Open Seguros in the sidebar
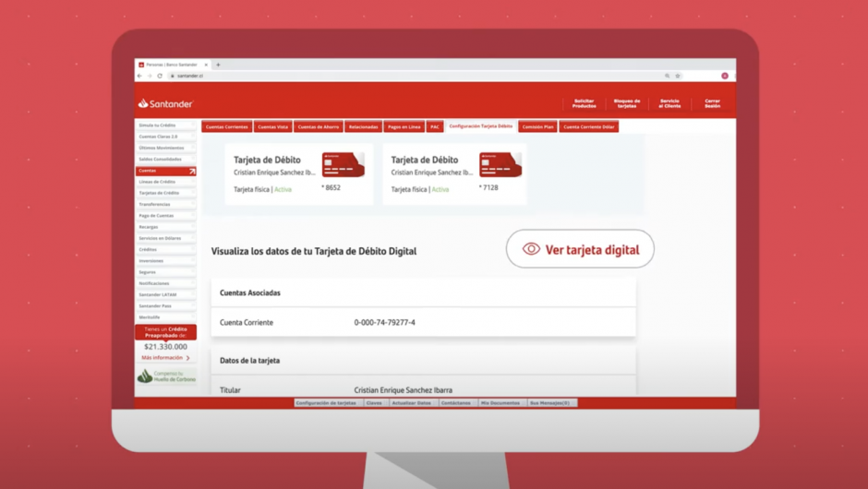 pyautogui.click(x=165, y=272)
